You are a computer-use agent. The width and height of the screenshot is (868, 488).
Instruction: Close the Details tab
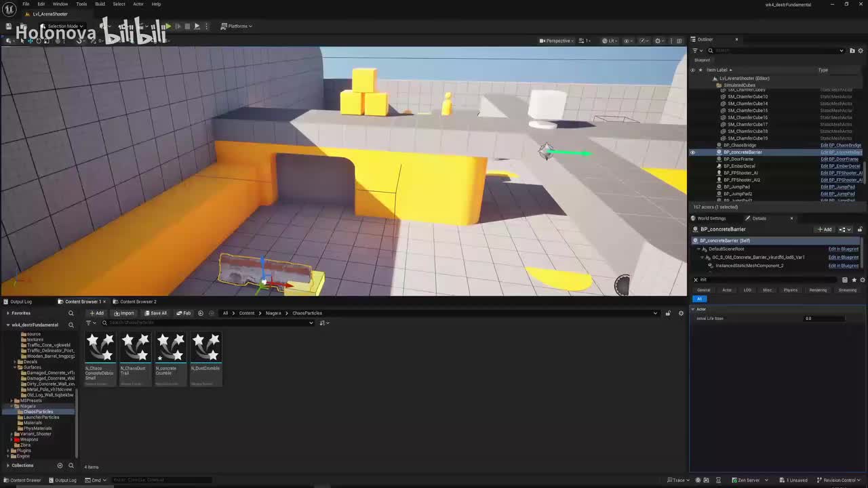tap(791, 218)
